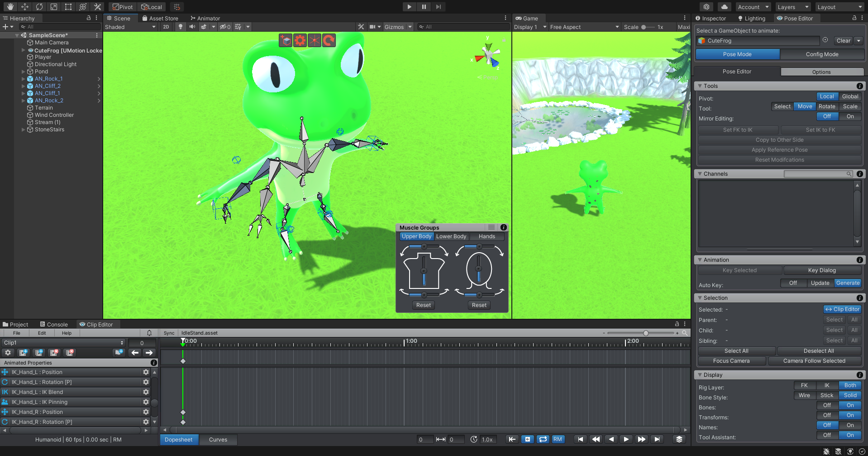The image size is (868, 456).
Task: Play the clip forward in Clip Editor
Action: [626, 439]
